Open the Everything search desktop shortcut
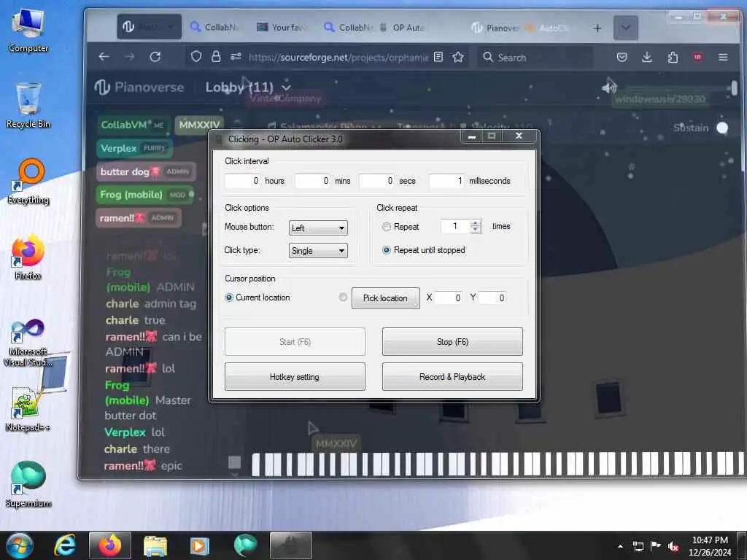Screen dimensions: 747x560 [28, 182]
